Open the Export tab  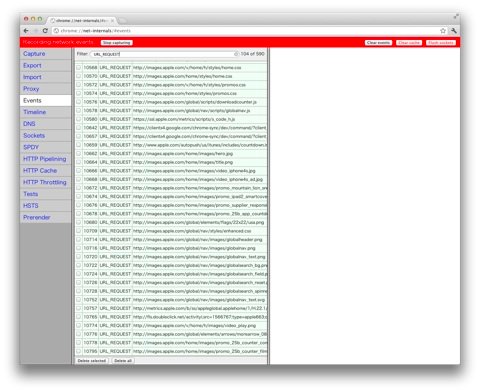(45, 65)
